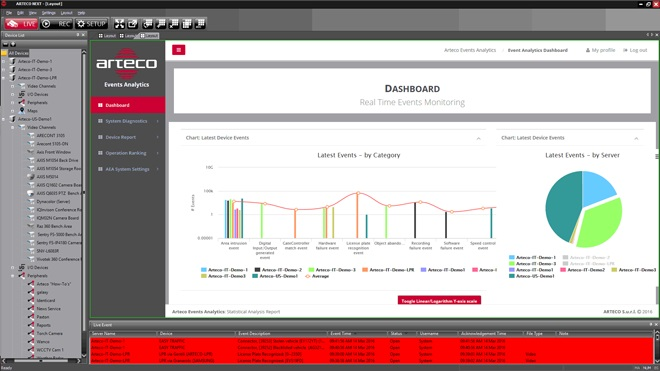Click Toggle Linear/Logarithm Y-axis scale button
Image resolution: width=660 pixels, height=371 pixels.
tap(439, 300)
